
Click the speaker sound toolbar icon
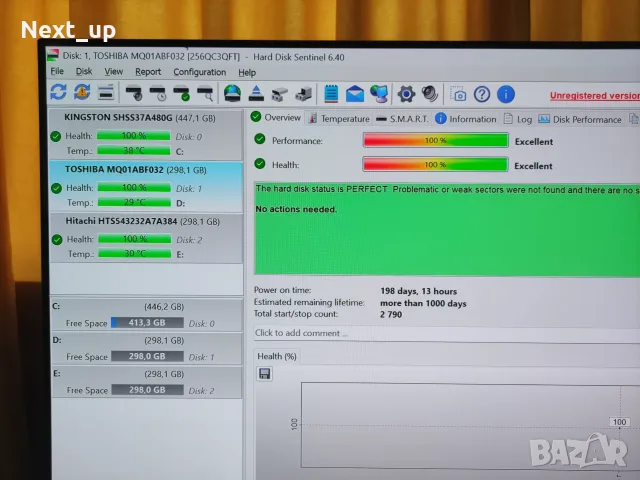pyautogui.click(x=430, y=94)
